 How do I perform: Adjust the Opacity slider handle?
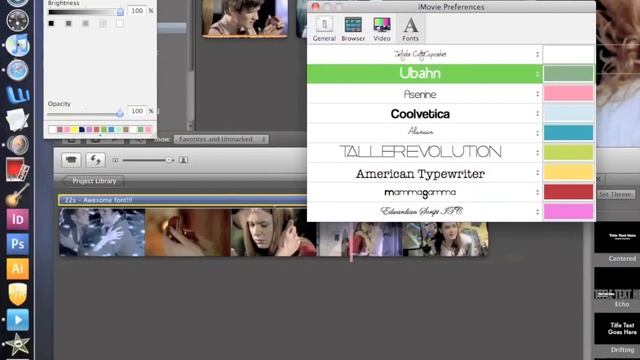pos(120,113)
